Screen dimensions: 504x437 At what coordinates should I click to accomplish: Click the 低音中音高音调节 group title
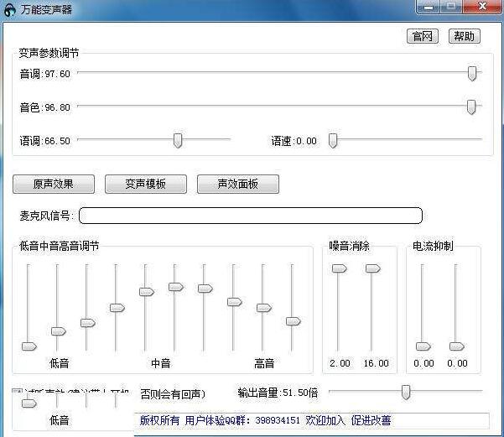tap(60, 246)
